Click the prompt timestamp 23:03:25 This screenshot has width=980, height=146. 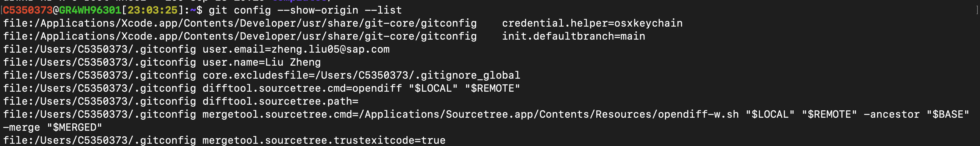coord(152,10)
